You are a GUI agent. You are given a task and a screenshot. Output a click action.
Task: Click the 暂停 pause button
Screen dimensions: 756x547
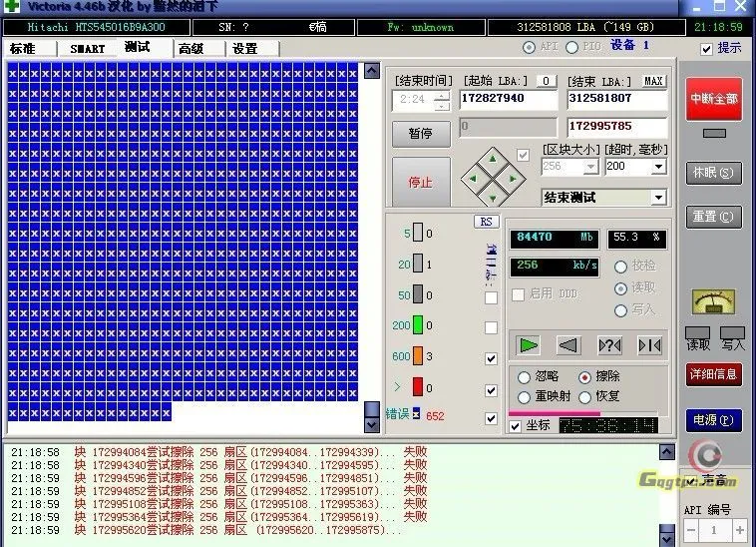421,133
